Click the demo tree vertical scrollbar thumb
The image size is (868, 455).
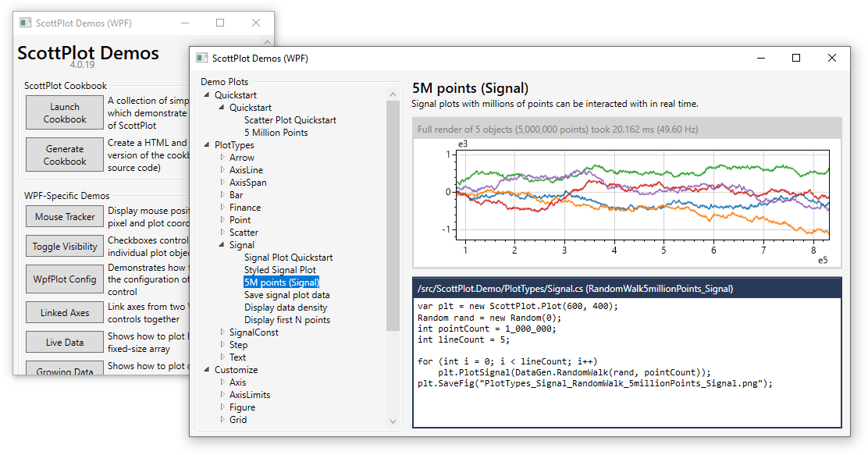point(393,216)
